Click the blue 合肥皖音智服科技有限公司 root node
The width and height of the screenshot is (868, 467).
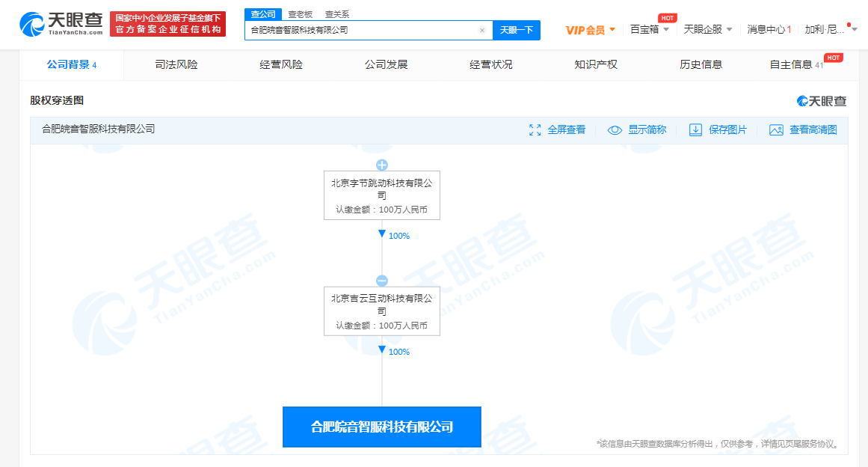[382, 427]
